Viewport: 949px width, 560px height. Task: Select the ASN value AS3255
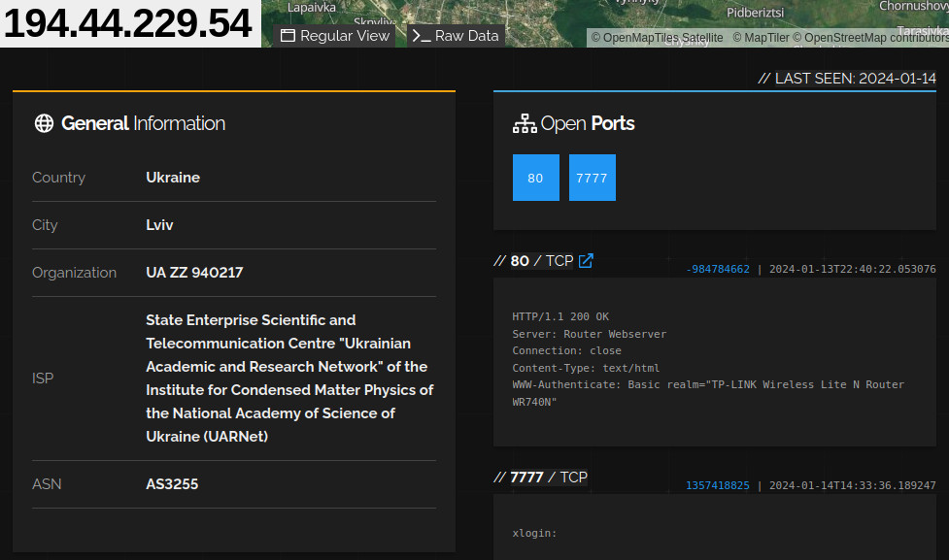click(172, 483)
